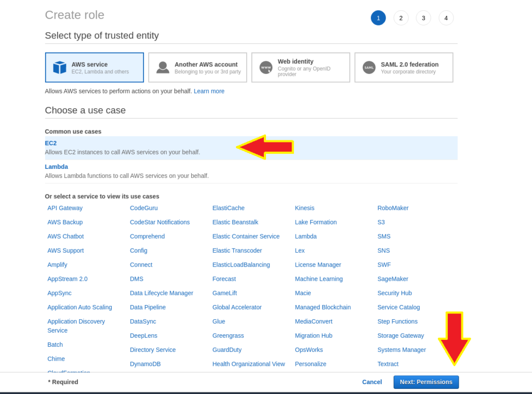Choose DynamoDB from the service list
The height and width of the screenshot is (394, 532).
pyautogui.click(x=145, y=364)
